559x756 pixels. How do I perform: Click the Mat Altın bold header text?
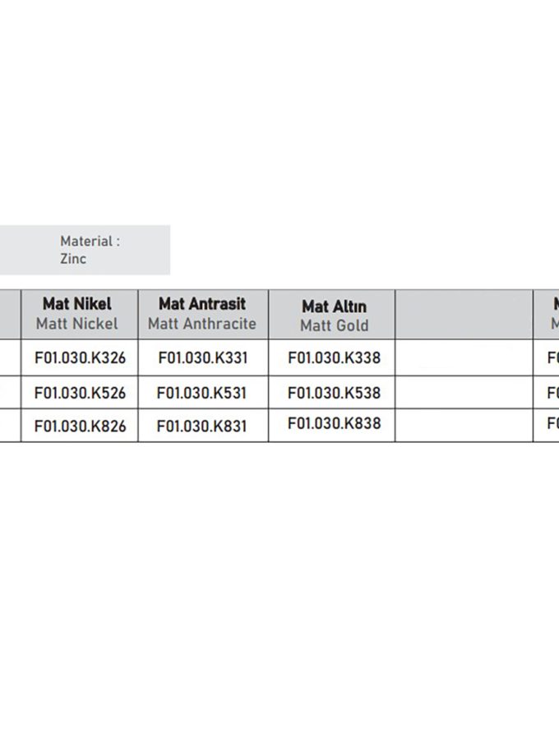click(334, 307)
